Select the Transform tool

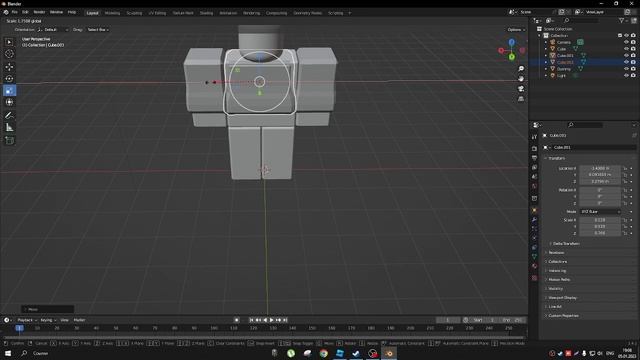9,102
